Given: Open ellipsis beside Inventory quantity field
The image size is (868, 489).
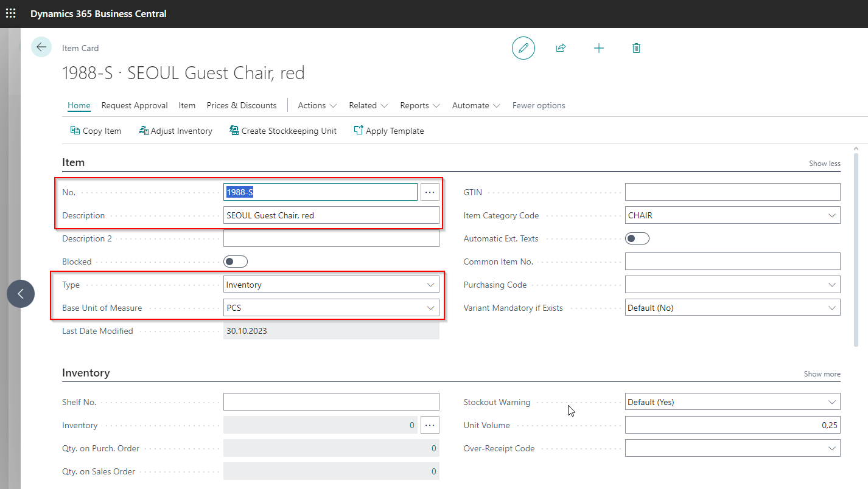Looking at the screenshot, I should 430,425.
